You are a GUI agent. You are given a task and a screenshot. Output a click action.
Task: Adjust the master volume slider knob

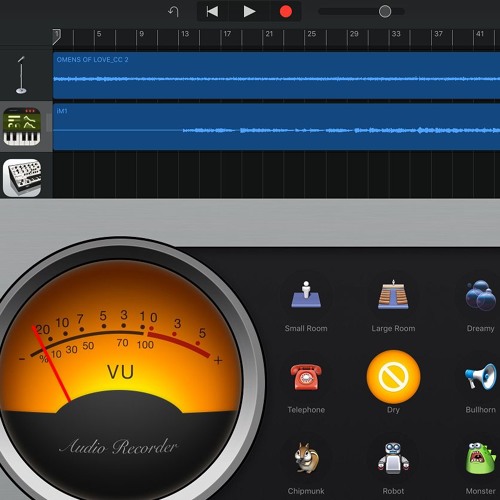click(385, 12)
